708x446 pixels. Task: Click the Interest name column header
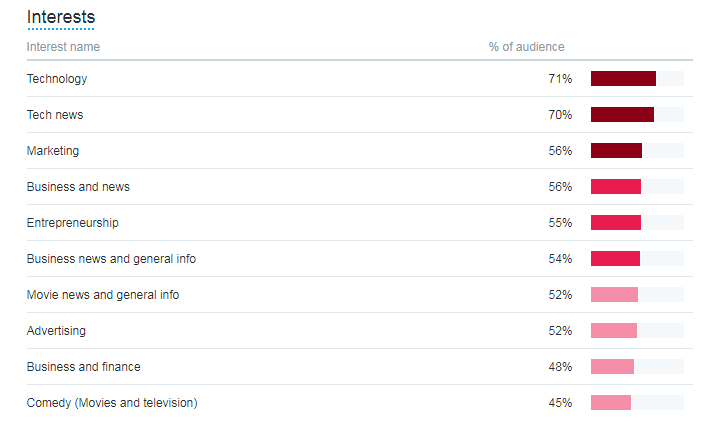click(x=63, y=47)
